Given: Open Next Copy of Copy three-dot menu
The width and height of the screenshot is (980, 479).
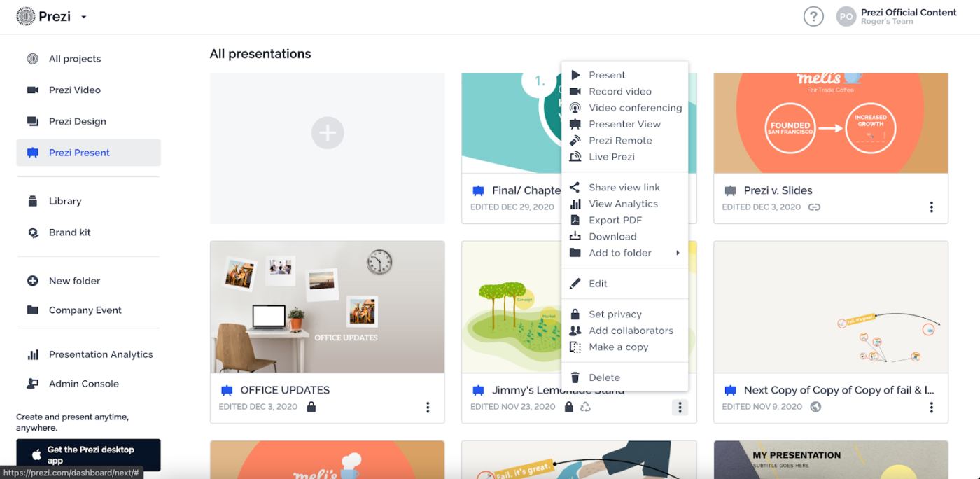Looking at the screenshot, I should 931,407.
